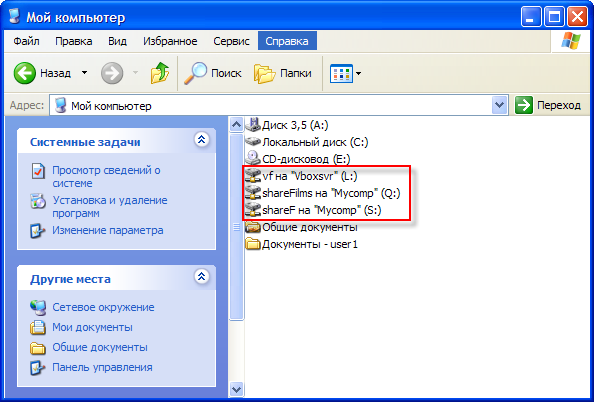This screenshot has width=594, height=402.
Task: Click the green Назад back arrow icon
Action: coord(25,73)
